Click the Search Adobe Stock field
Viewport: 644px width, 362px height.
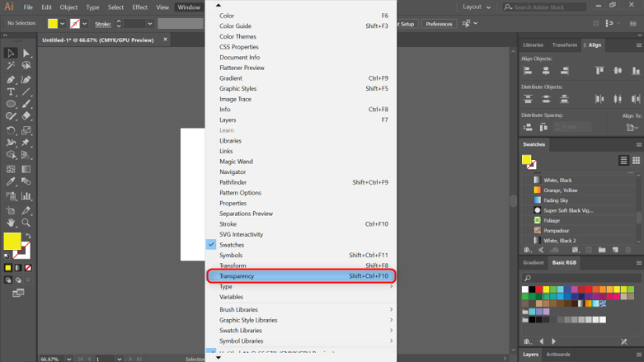(544, 7)
